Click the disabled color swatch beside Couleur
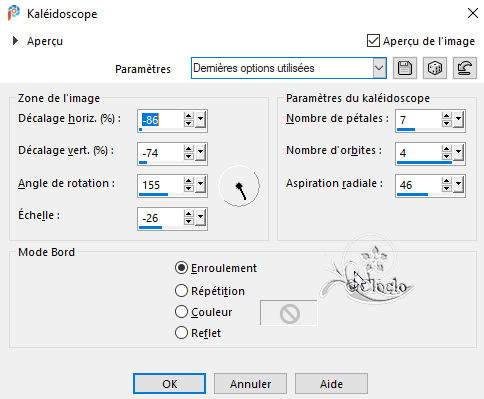This screenshot has height=399, width=484. coord(289,313)
